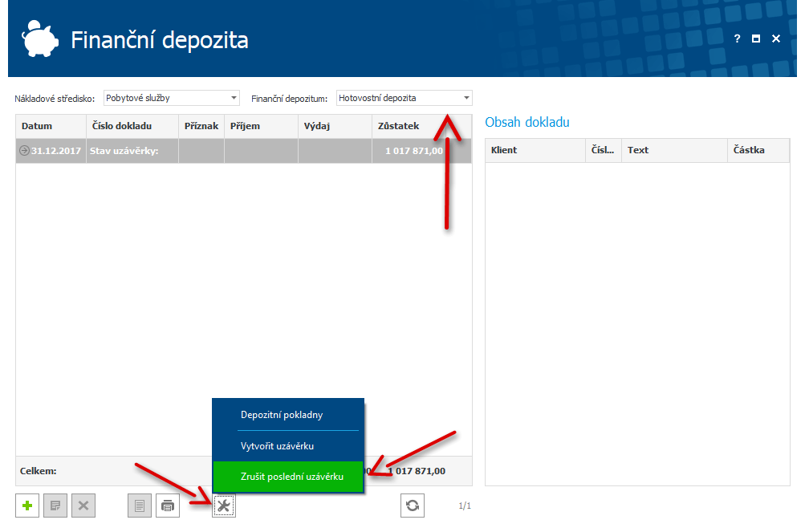This screenshot has height=532, width=805.
Task: Select Depozitní pokladny menu entry
Action: pos(288,414)
